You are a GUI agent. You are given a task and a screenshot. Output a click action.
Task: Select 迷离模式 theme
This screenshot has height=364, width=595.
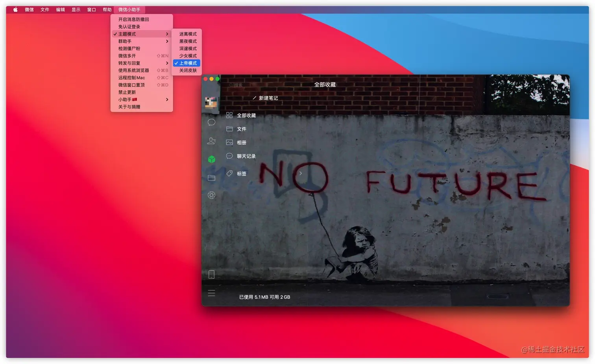(187, 34)
